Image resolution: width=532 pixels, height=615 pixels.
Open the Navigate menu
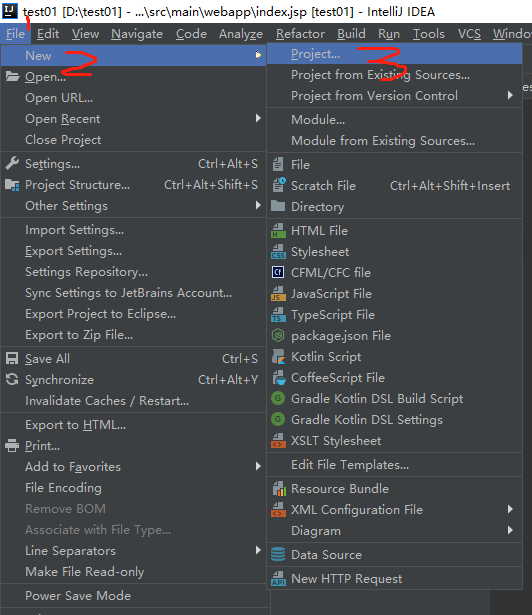click(x=137, y=34)
